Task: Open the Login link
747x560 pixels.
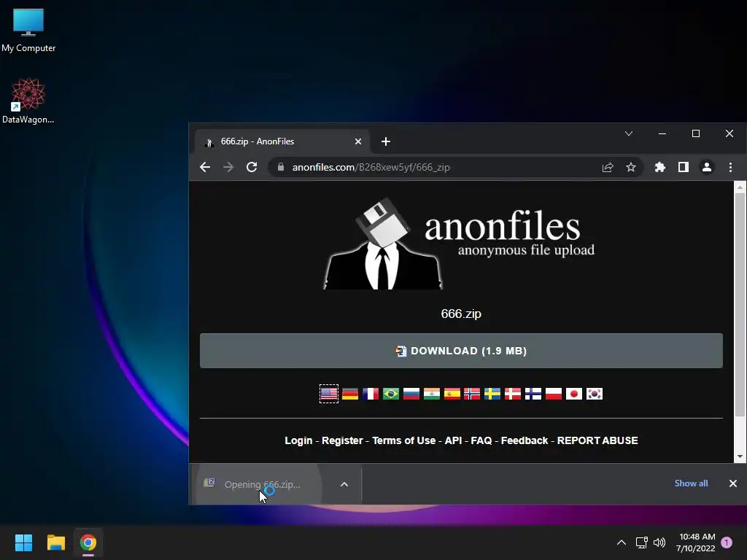Action: click(298, 440)
